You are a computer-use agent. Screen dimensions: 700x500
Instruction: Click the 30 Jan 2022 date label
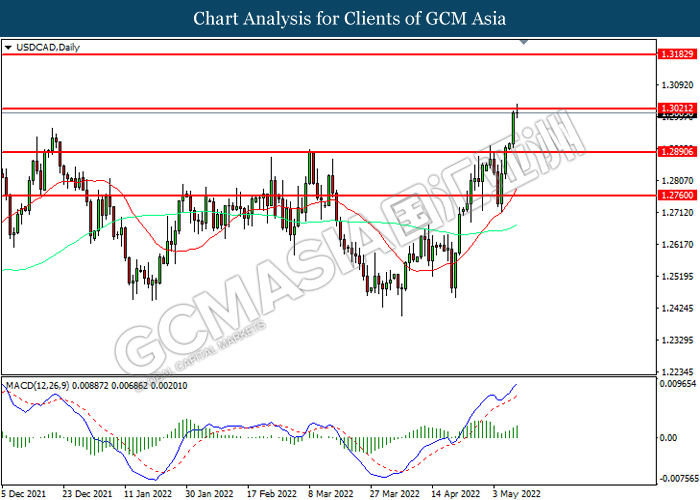pos(209,494)
